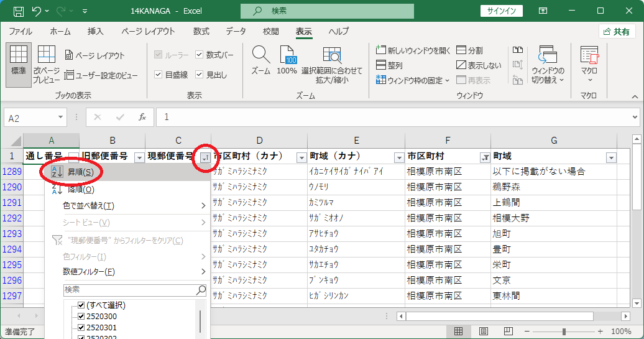Viewport: 644px width, 339px height.
Task: Switch to ページ レイアウト view in ribbon
Action: point(94,55)
